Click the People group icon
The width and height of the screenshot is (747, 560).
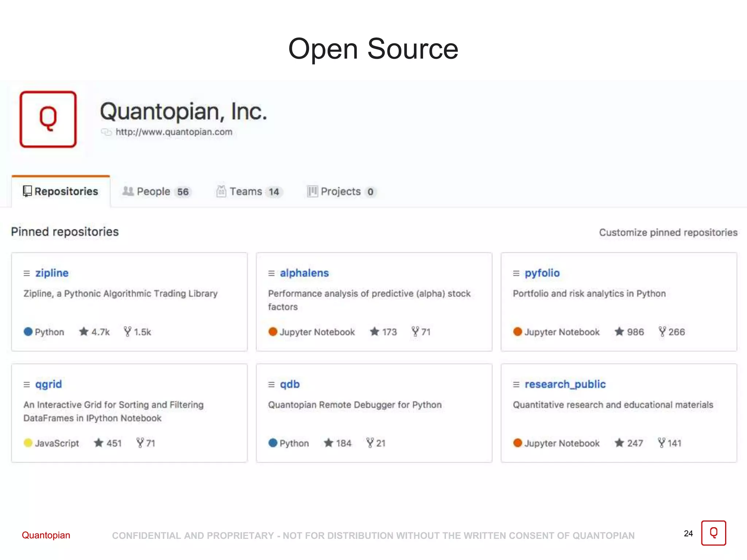pyautogui.click(x=128, y=191)
